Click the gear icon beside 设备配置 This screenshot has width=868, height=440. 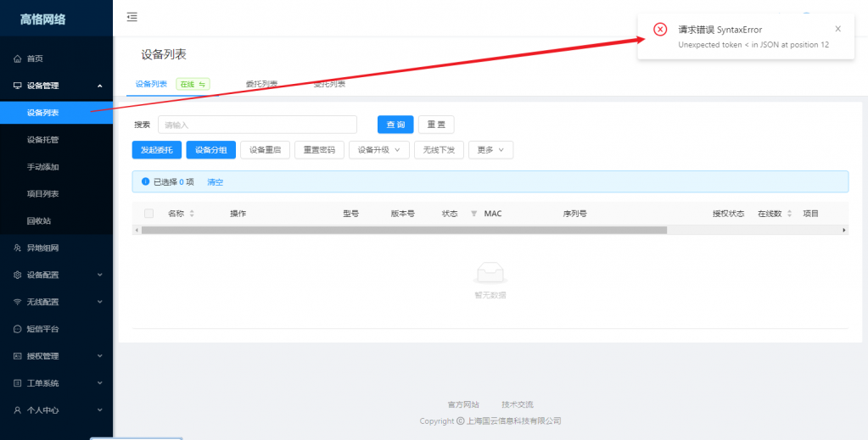[17, 275]
